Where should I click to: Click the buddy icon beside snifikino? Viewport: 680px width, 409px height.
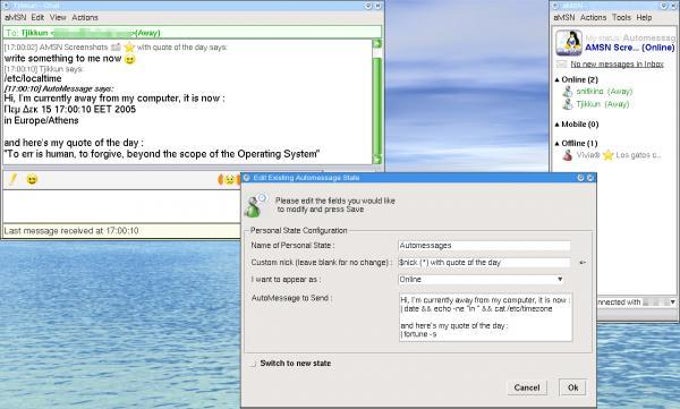click(567, 92)
